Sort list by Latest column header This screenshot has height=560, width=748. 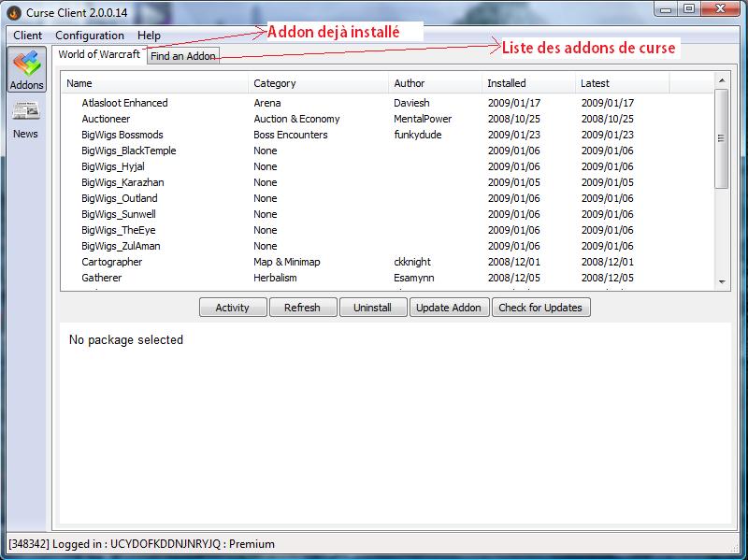point(622,83)
